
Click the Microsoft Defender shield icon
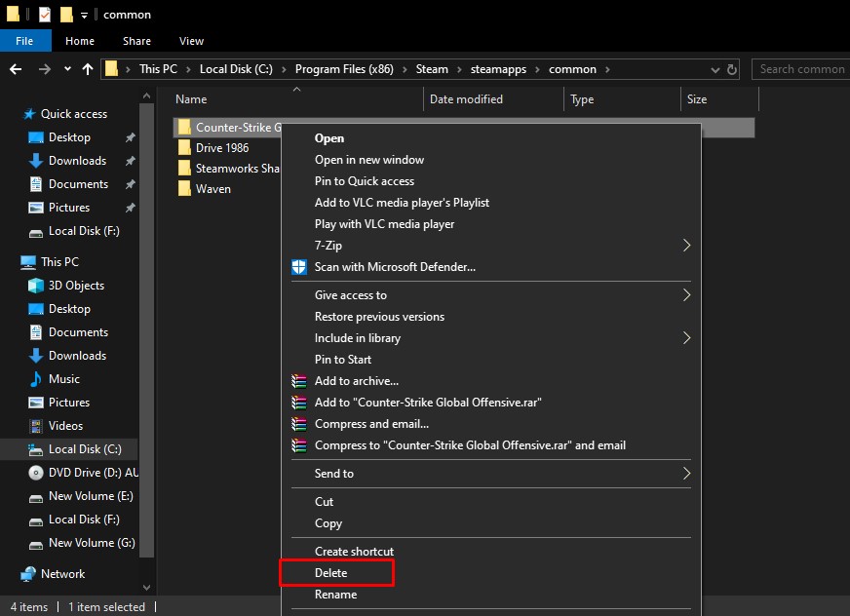299,267
